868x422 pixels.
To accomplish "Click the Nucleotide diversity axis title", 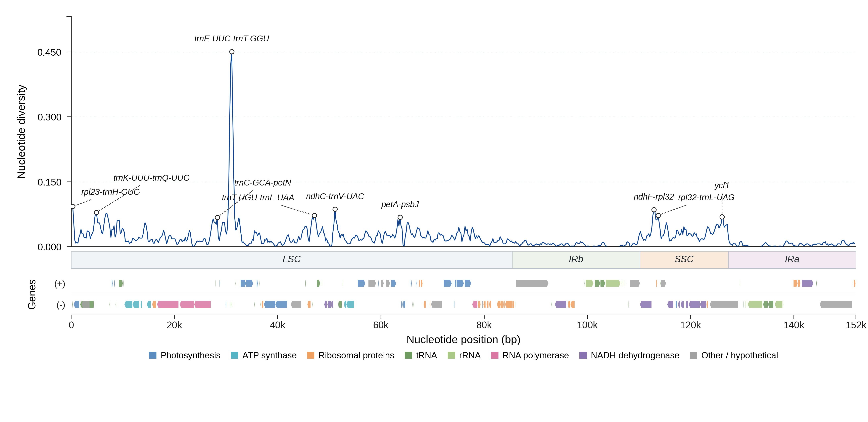I will [21, 132].
